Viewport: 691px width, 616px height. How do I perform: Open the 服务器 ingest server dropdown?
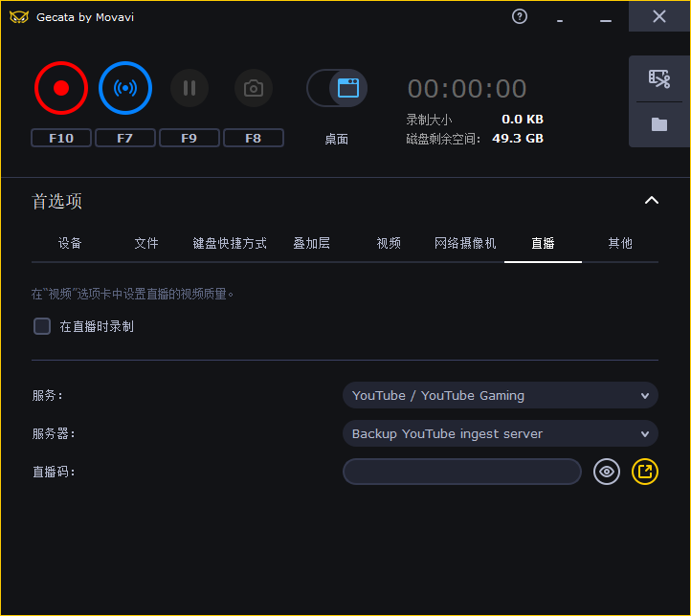501,433
